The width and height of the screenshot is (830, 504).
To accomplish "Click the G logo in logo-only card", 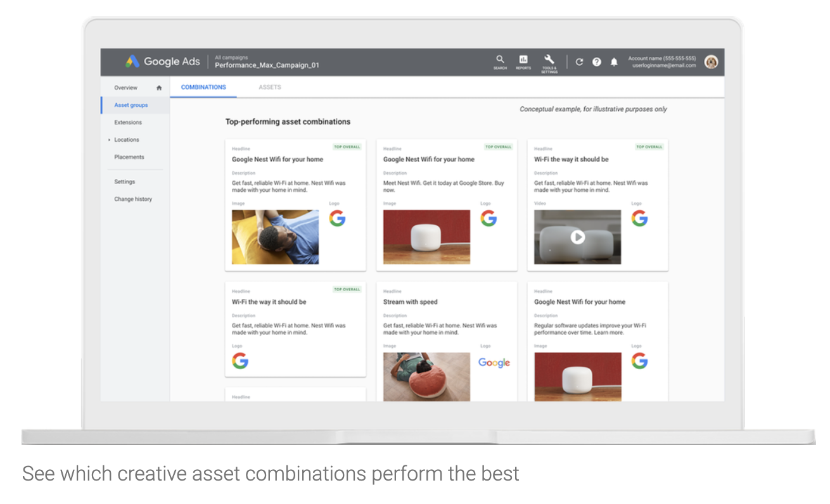I will tap(240, 361).
